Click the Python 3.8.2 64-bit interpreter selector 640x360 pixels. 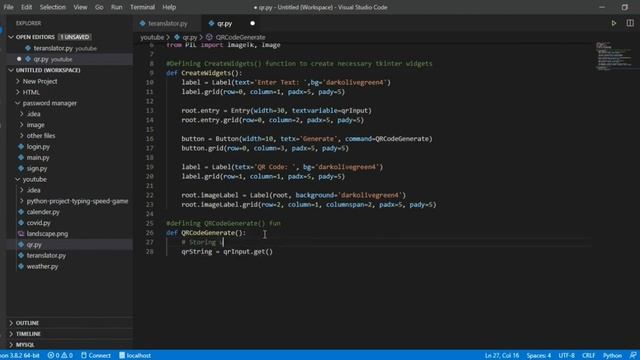pyautogui.click(x=20, y=356)
